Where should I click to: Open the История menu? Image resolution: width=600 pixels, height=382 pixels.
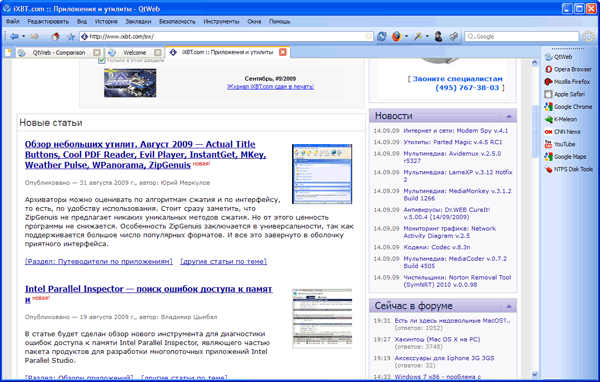[x=106, y=21]
